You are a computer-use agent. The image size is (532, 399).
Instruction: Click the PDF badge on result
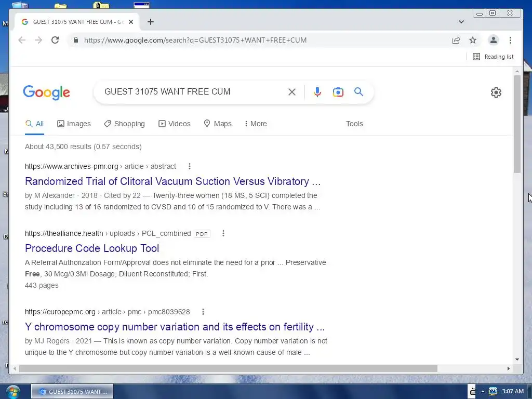point(202,234)
